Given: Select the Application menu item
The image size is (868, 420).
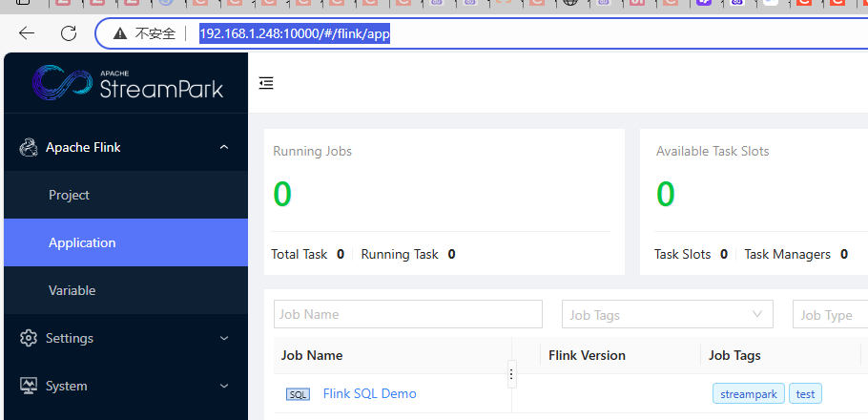Looking at the screenshot, I should coord(126,242).
